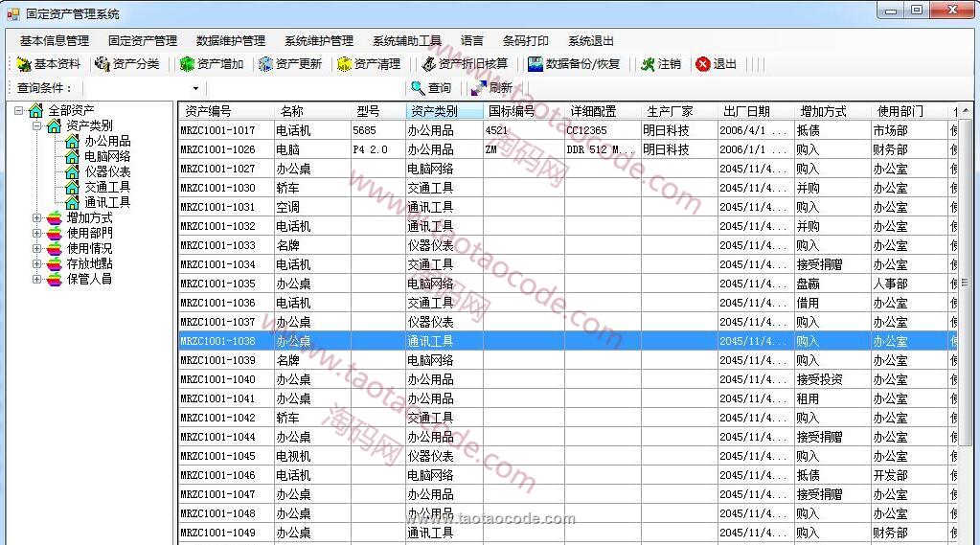Expand the 增加方式 tree node

pos(37,218)
